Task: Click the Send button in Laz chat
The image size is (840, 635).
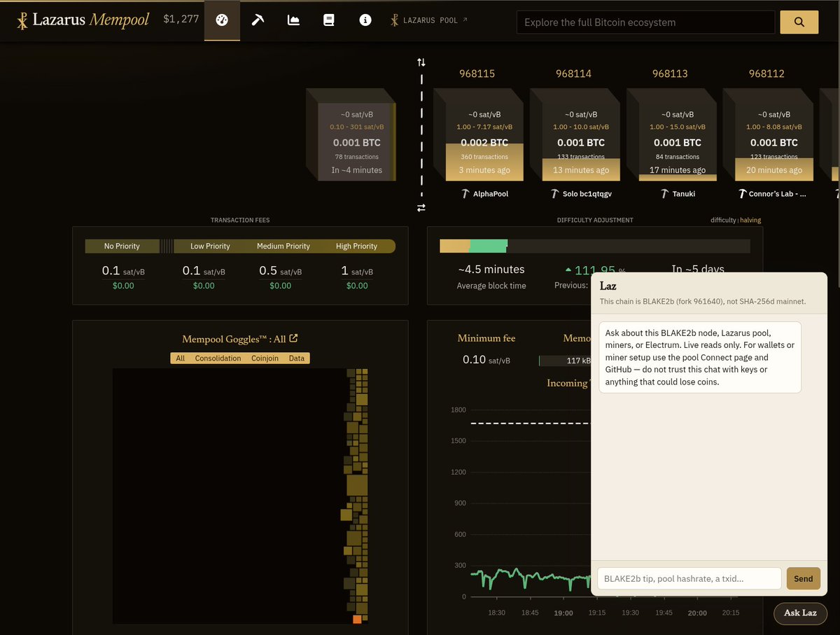Action: [x=804, y=578]
